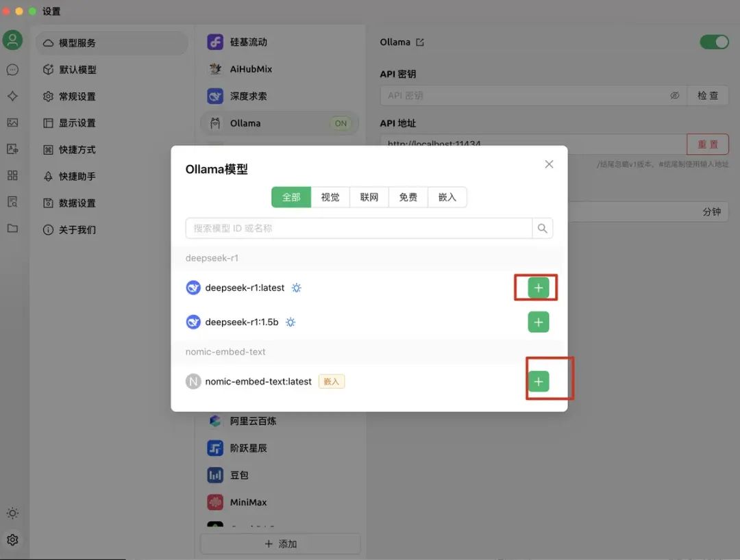This screenshot has height=560, width=740.
Task: Open the chat assistant sidebar icon
Action: (x=13, y=70)
